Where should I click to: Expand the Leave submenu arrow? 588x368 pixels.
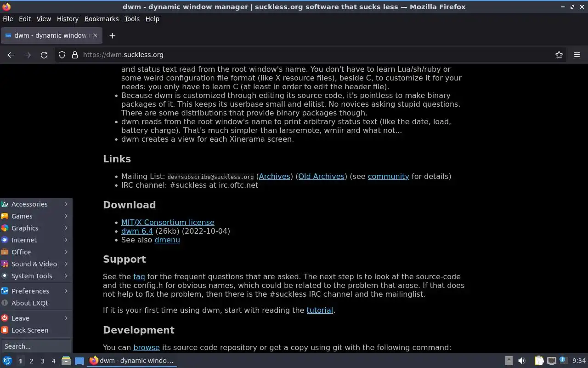pos(66,318)
